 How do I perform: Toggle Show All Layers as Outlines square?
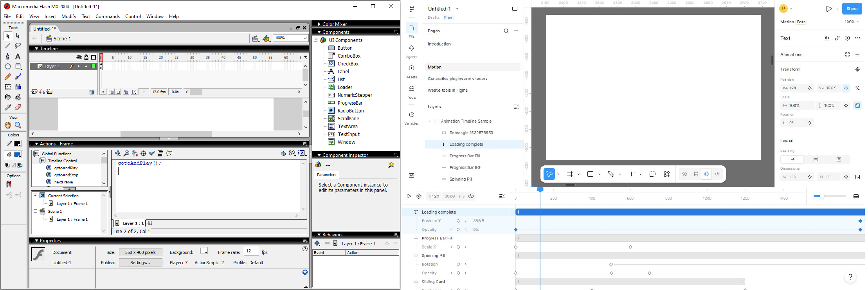(94, 57)
